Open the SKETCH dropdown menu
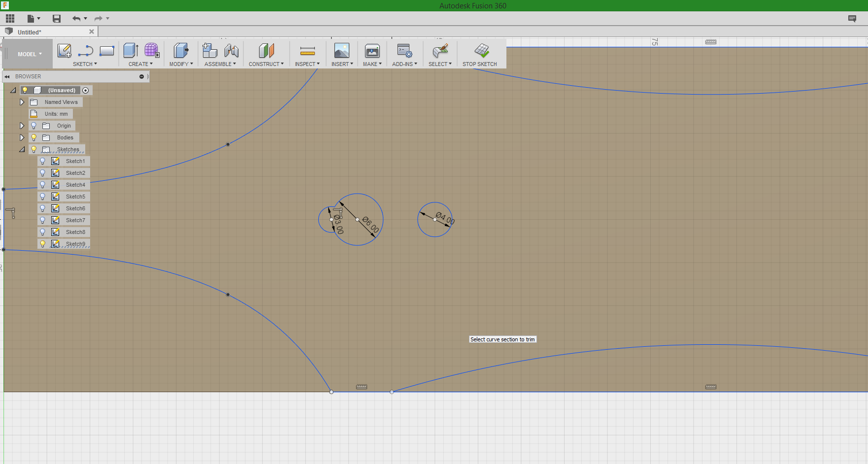 [85, 64]
